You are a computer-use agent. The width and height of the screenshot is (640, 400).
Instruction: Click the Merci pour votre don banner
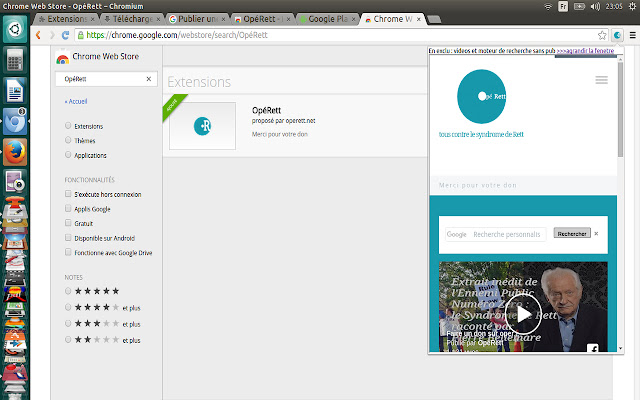[x=523, y=185]
